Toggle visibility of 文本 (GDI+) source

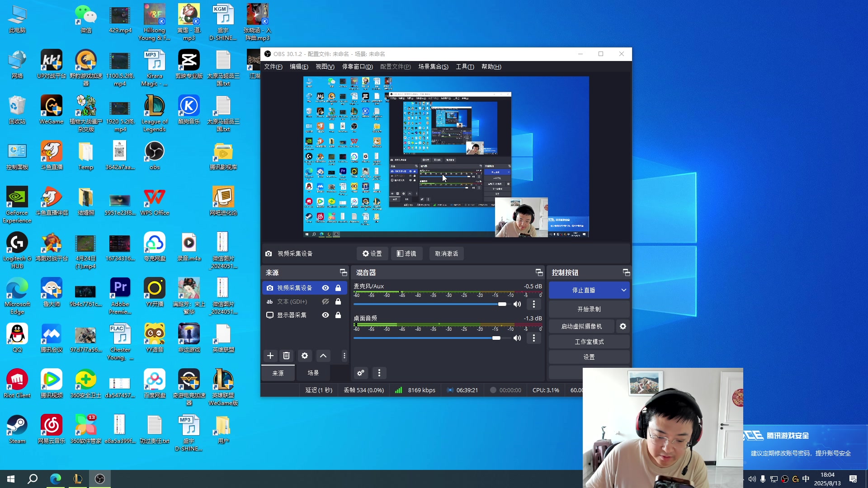click(325, 301)
